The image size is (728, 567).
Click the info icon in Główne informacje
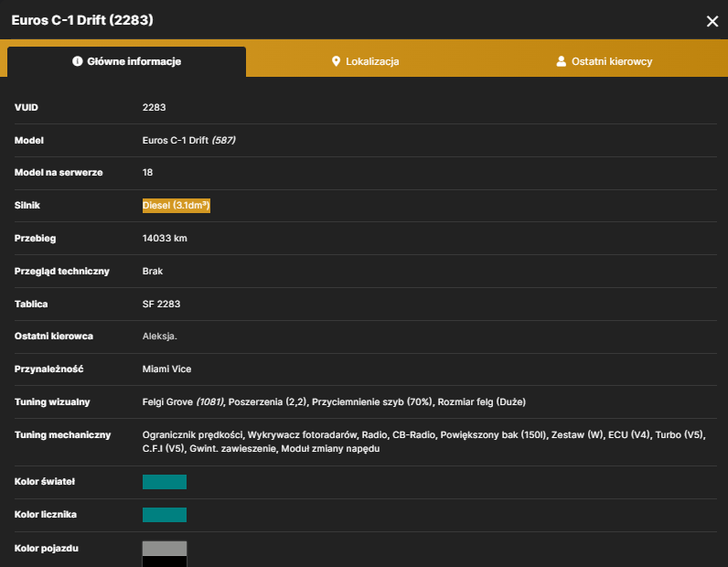[x=77, y=61]
